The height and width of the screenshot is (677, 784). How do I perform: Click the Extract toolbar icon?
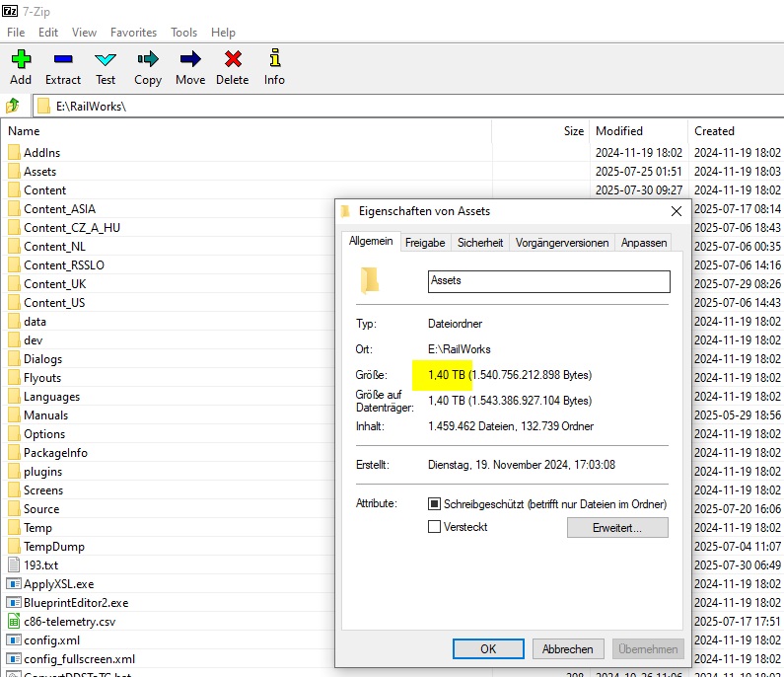[x=63, y=59]
